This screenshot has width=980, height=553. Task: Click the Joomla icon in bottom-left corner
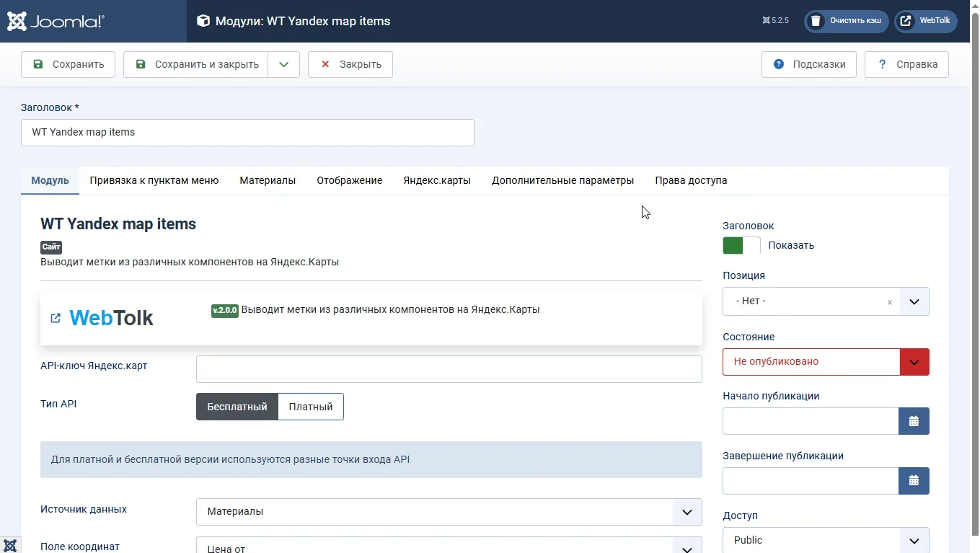(10, 545)
